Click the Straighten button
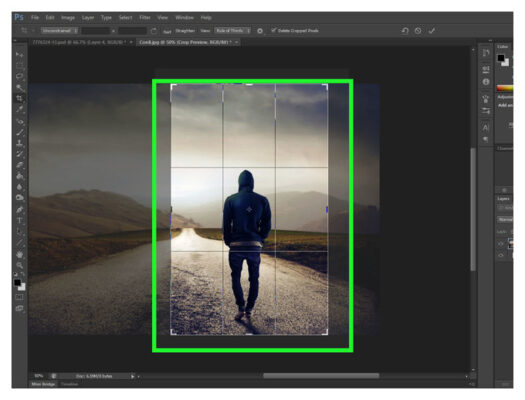The height and width of the screenshot is (400, 525). (x=185, y=31)
